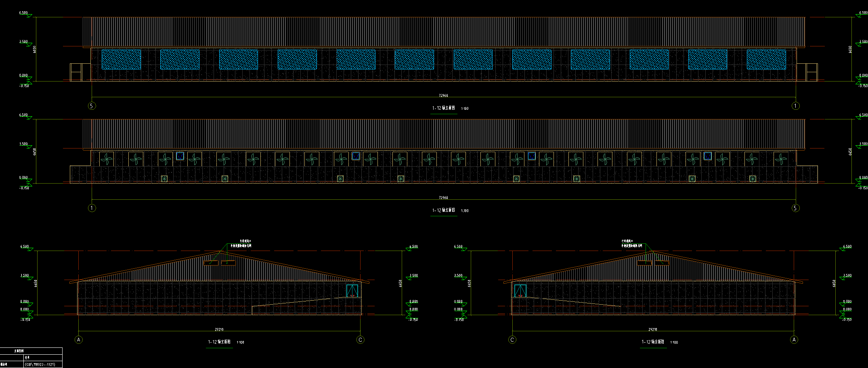868x368 pixels.
Task: Click the leftmost square vent at the fan wall base
Action: pyautogui.click(x=164, y=179)
